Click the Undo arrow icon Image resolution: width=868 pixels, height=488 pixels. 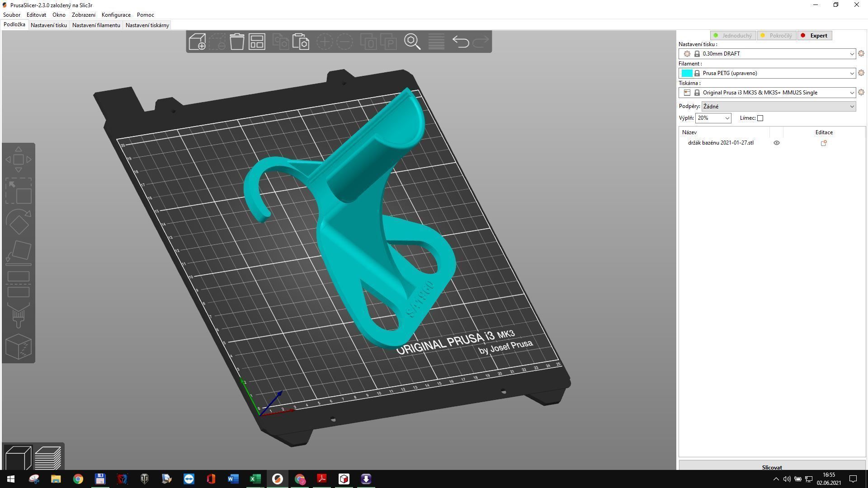[461, 42]
